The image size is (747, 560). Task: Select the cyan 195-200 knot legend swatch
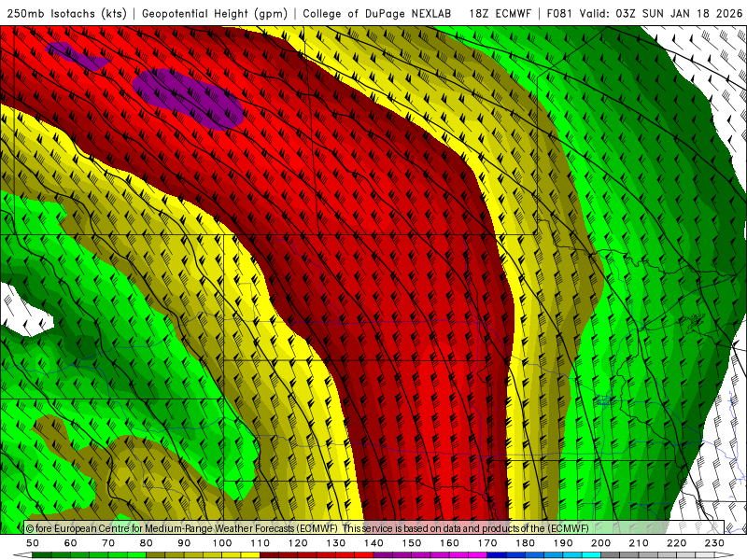[x=591, y=555]
